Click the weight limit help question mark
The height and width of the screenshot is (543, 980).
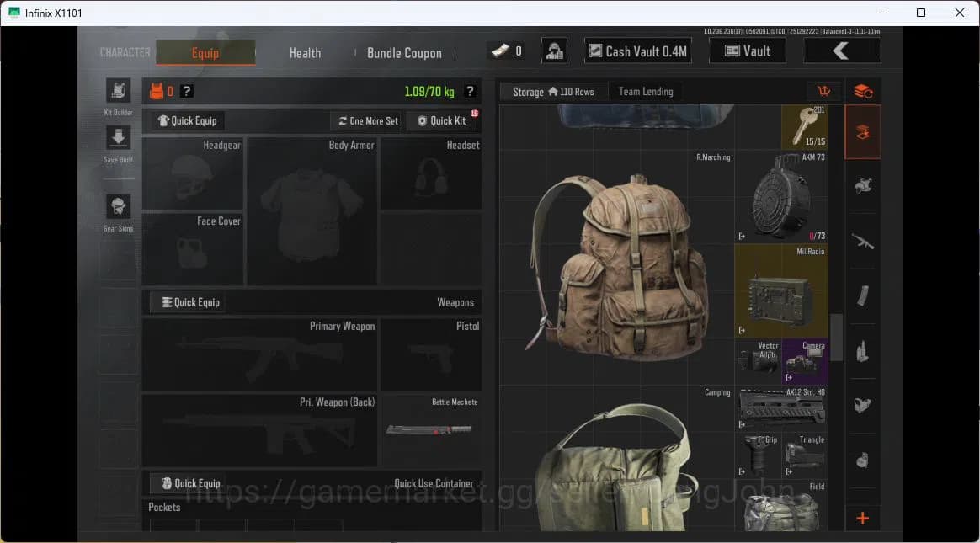(470, 91)
